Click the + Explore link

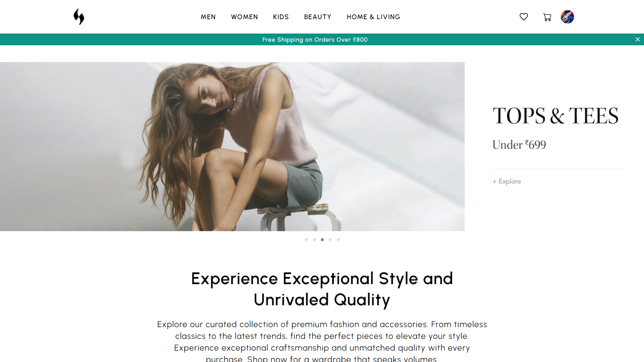[506, 181]
